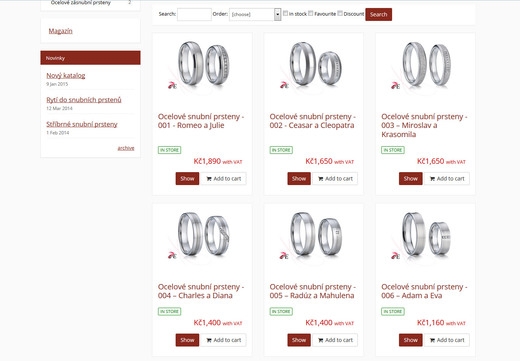Click IN STORE badge for 001 rings

(x=169, y=150)
